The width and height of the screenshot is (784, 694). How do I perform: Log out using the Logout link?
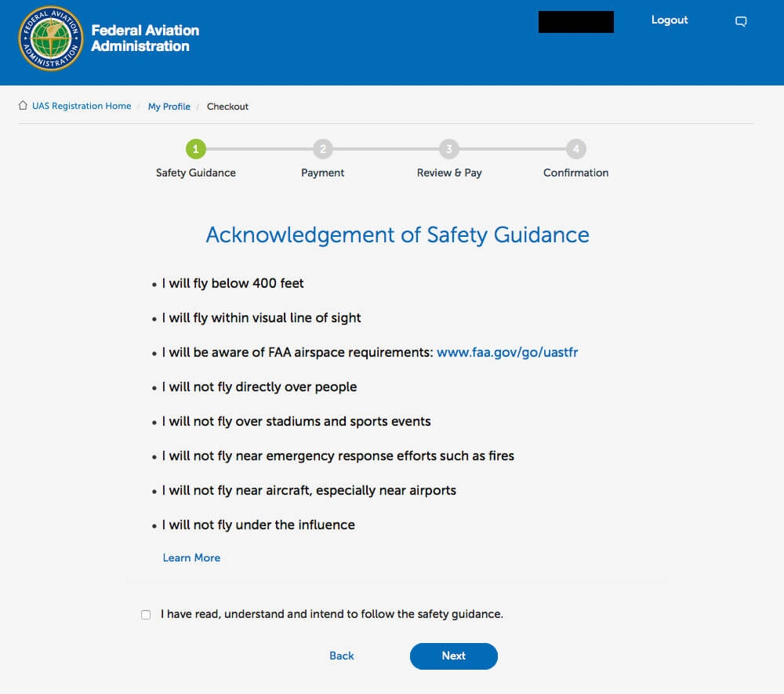click(x=669, y=20)
